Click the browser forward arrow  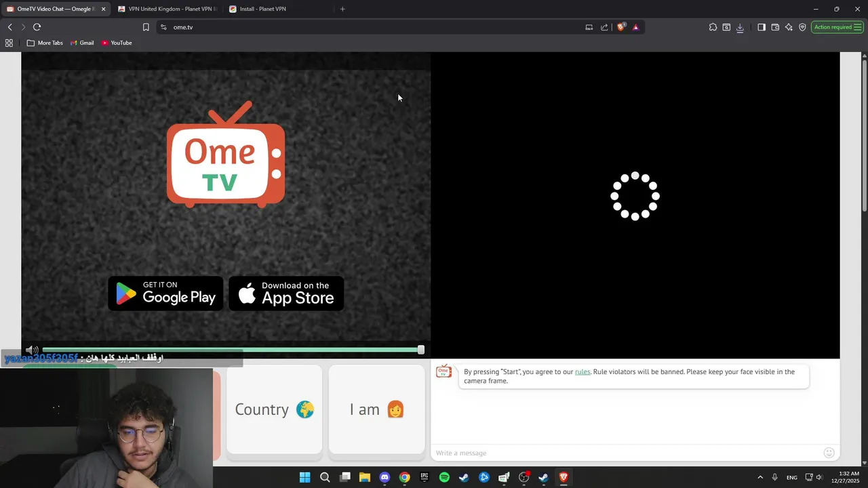pyautogui.click(x=23, y=27)
